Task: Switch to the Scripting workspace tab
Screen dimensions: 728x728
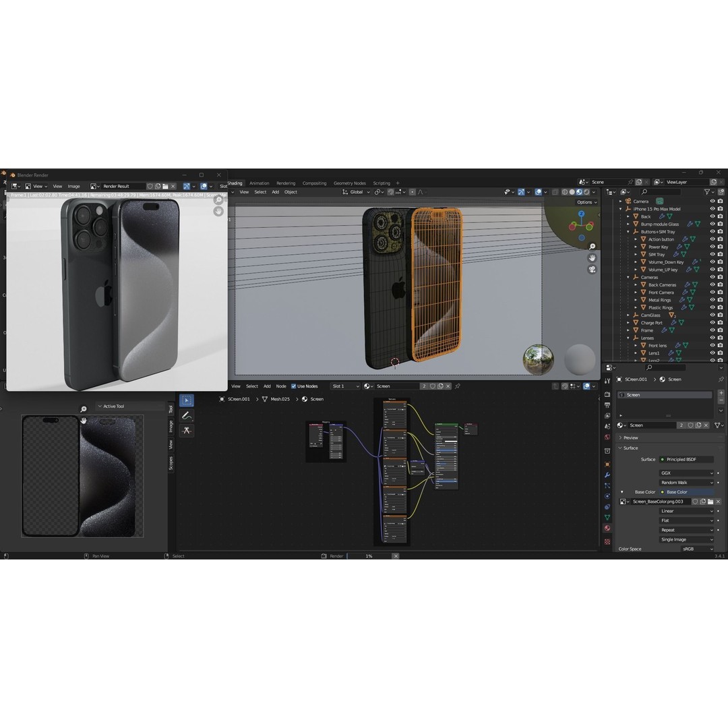Action: coord(382,183)
